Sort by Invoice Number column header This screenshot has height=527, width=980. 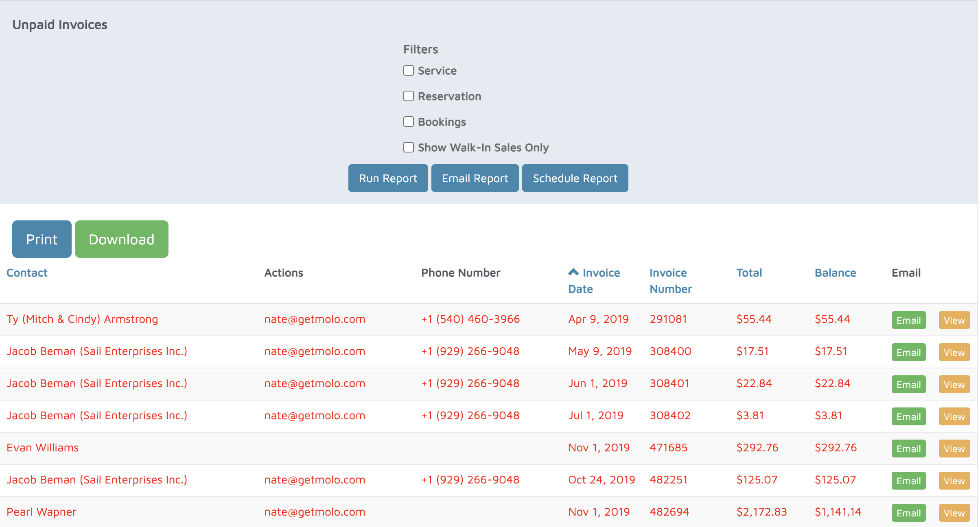(670, 281)
